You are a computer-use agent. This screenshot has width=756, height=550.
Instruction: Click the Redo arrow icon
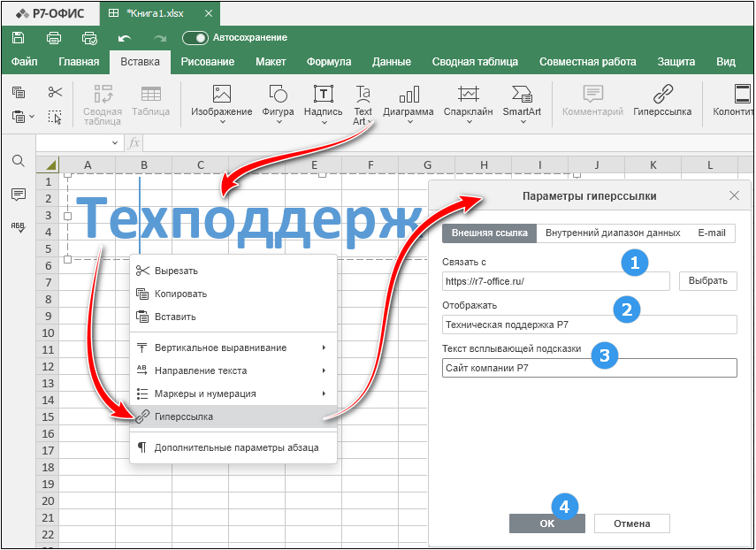[159, 38]
